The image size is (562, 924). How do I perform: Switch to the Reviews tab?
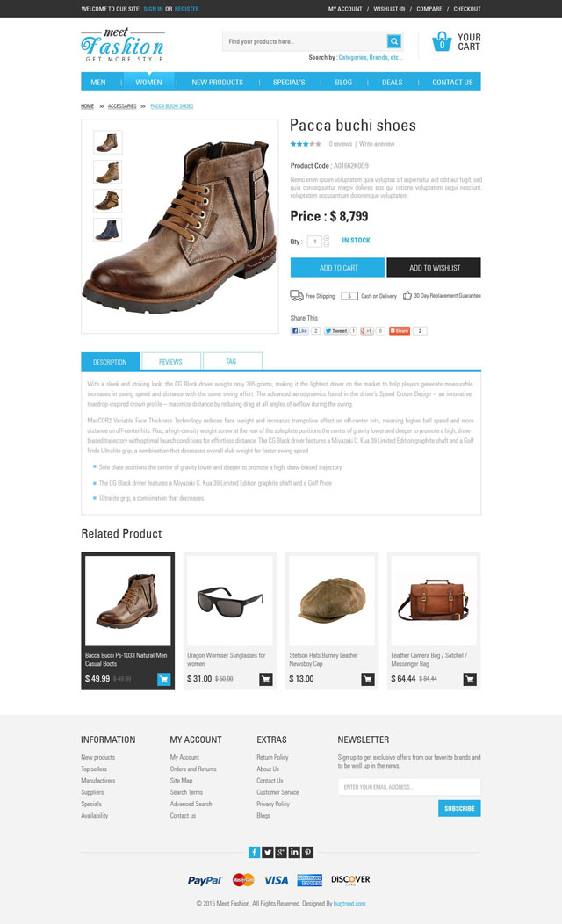click(171, 361)
